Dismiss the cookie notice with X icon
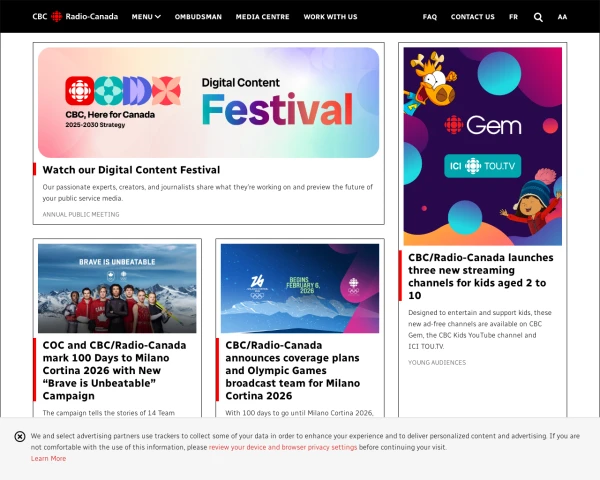This screenshot has height=480, width=600. (20, 436)
